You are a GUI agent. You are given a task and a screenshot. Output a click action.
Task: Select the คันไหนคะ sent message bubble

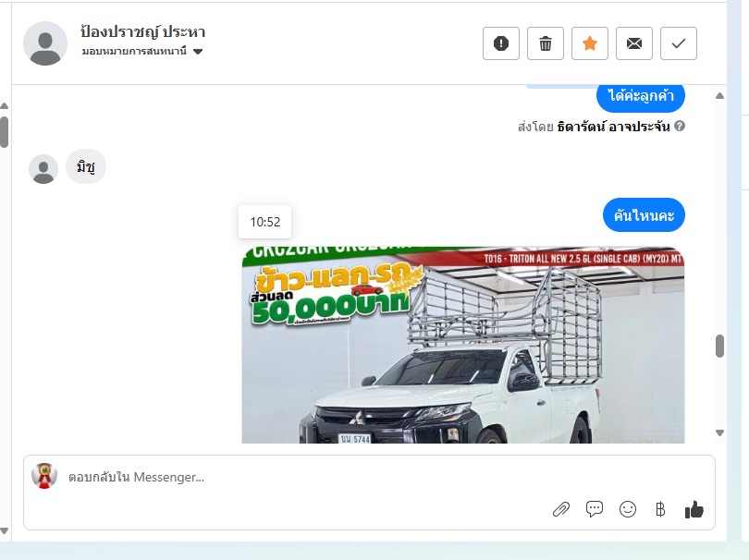(644, 214)
